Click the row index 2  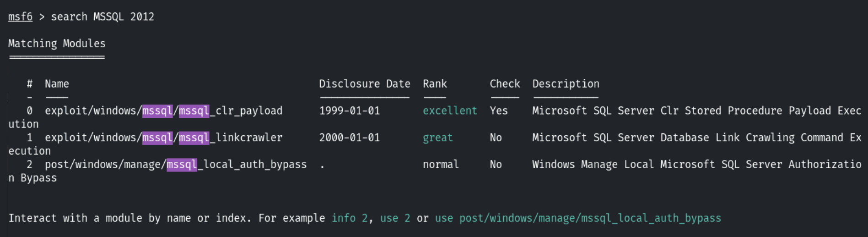(x=30, y=165)
